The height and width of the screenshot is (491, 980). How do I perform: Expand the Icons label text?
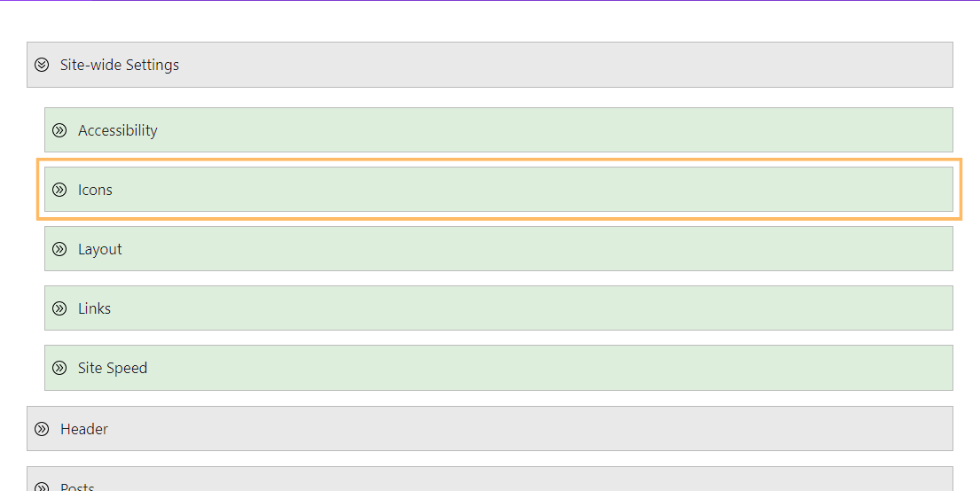95,190
